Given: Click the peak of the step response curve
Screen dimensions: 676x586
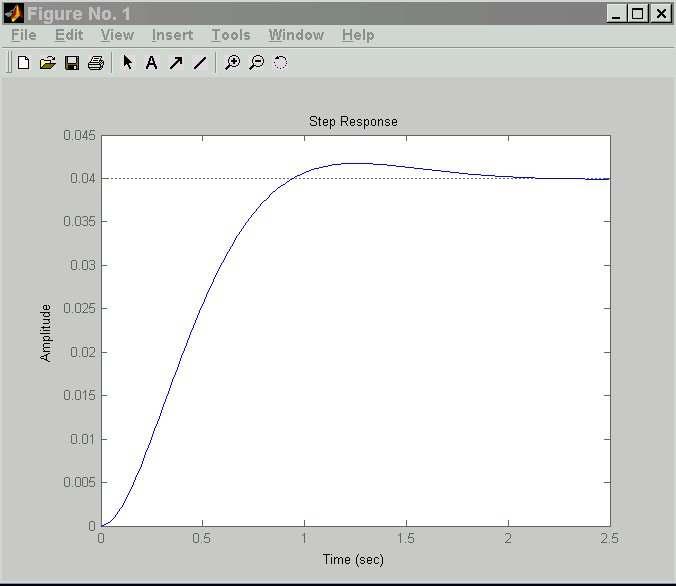Looking at the screenshot, I should pyautogui.click(x=358, y=163).
